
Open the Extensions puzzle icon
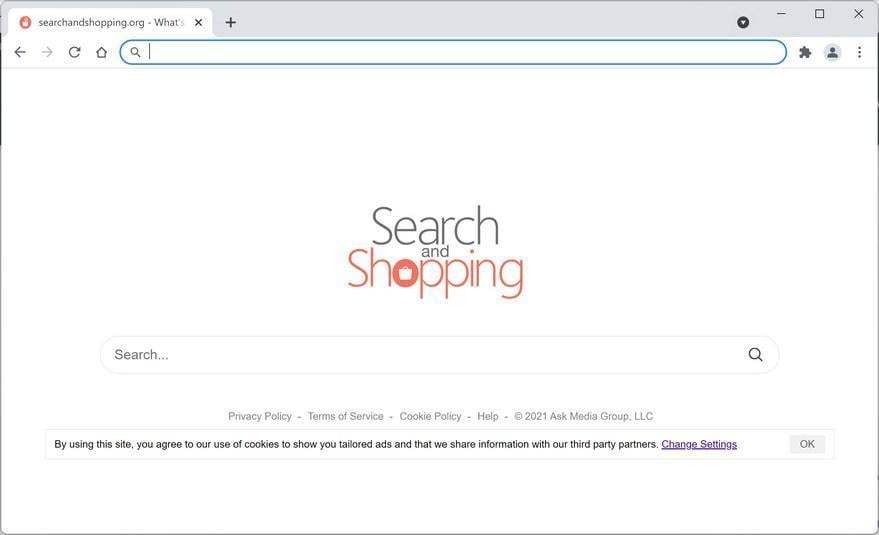pyautogui.click(x=805, y=52)
